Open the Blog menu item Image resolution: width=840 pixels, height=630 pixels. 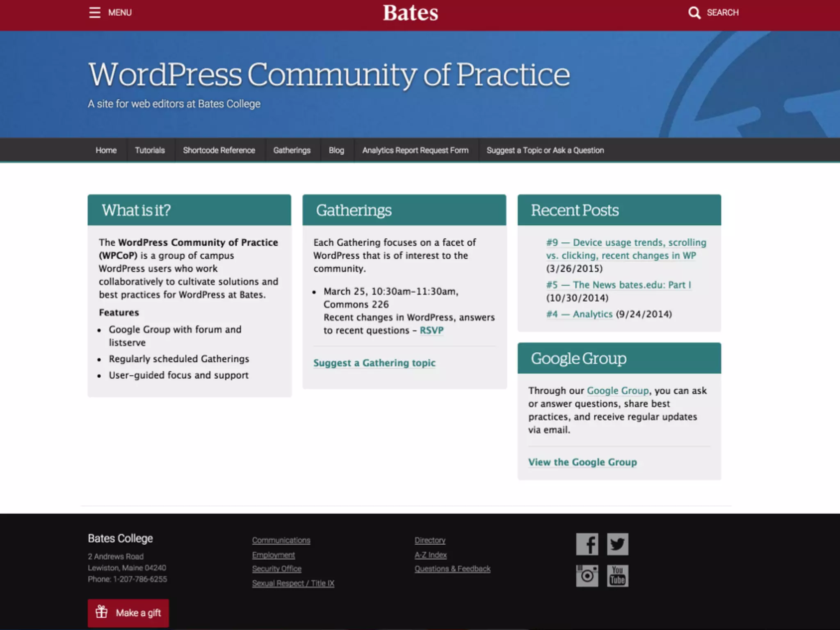pyautogui.click(x=336, y=150)
